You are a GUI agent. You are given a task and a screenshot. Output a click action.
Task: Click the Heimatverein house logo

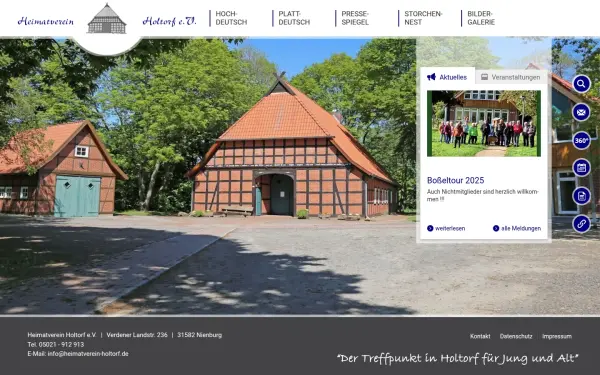107,19
